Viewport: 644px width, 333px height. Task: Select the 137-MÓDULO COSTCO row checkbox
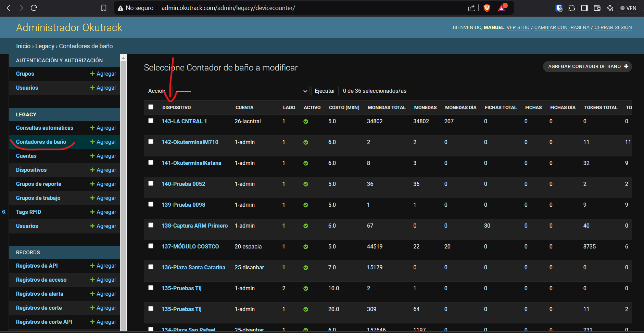tap(151, 246)
